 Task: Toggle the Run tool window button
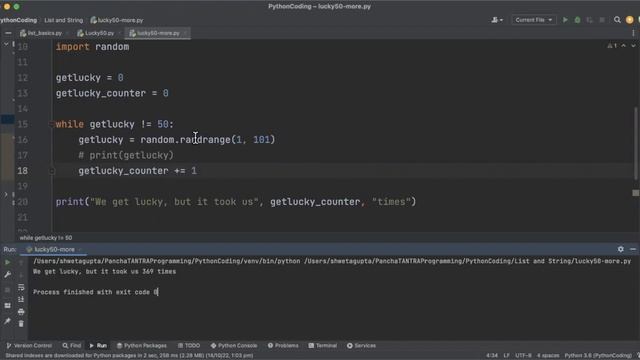click(98, 346)
